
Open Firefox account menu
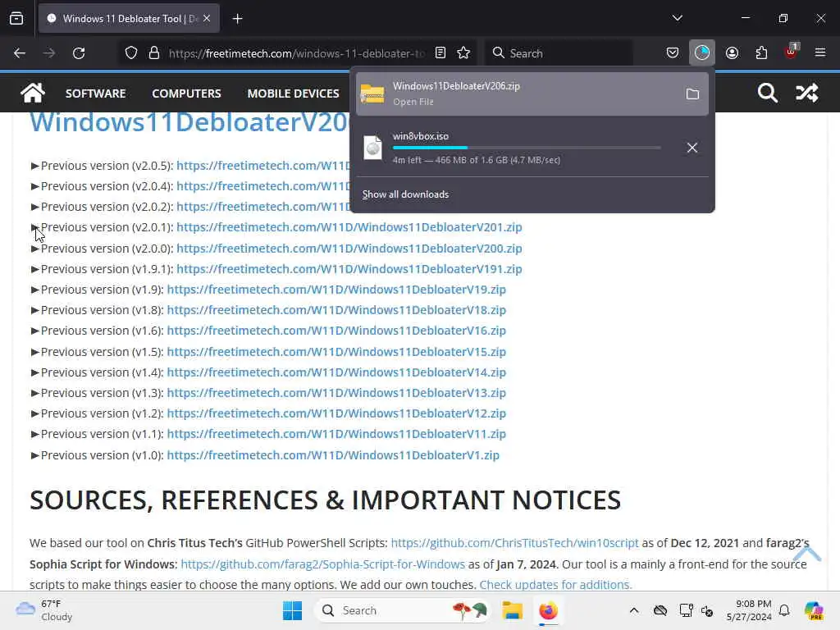tap(732, 53)
